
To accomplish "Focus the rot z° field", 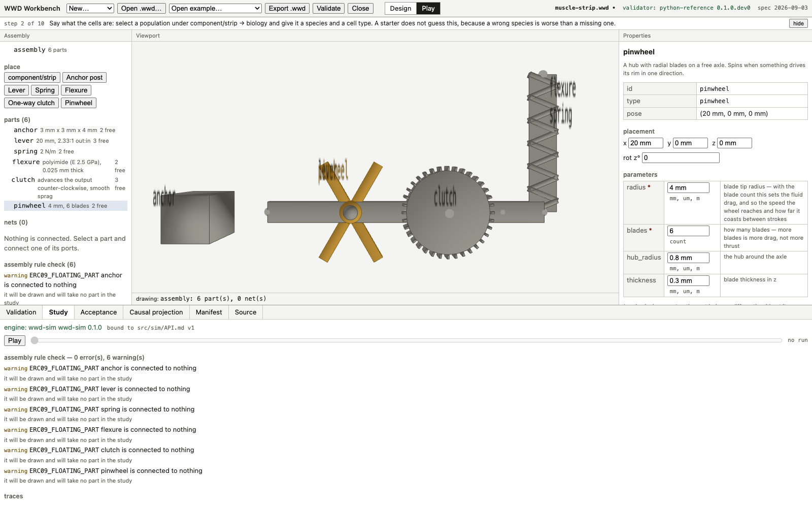I will pyautogui.click(x=681, y=158).
